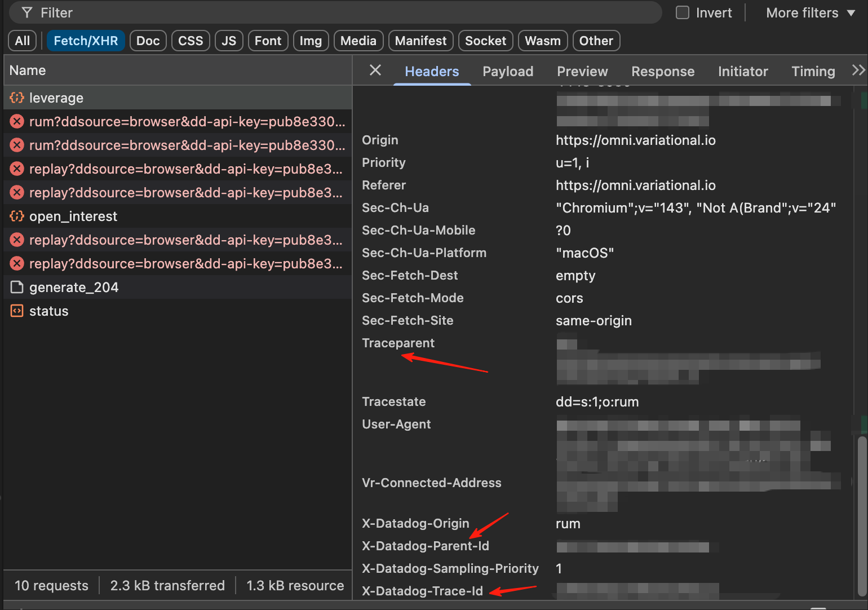
Task: Click the JSON icon beside leverage
Action: (17, 98)
